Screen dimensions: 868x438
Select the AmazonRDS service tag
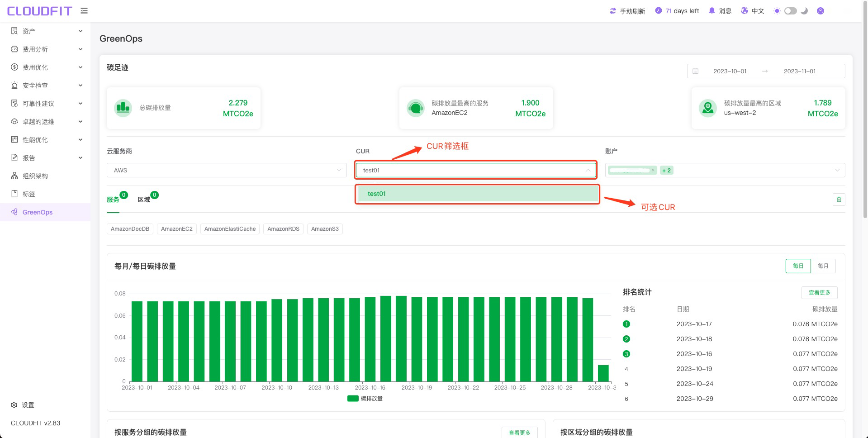(x=283, y=229)
